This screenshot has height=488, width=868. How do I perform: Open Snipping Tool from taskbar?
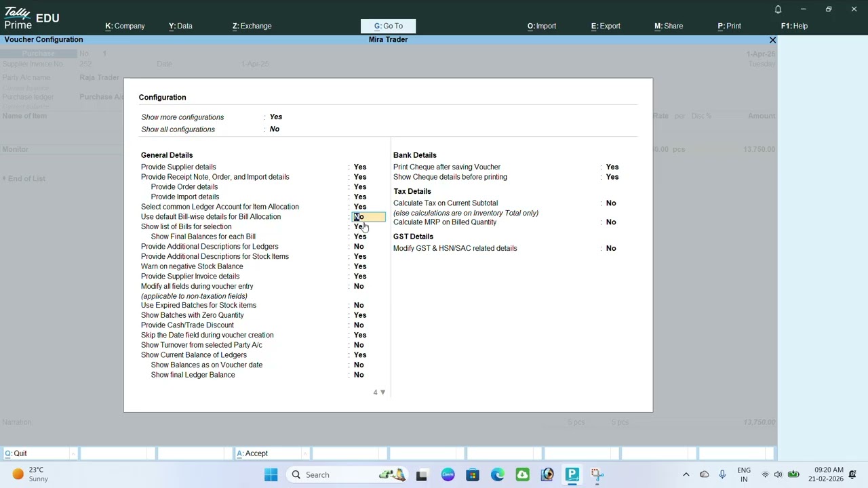(597, 474)
